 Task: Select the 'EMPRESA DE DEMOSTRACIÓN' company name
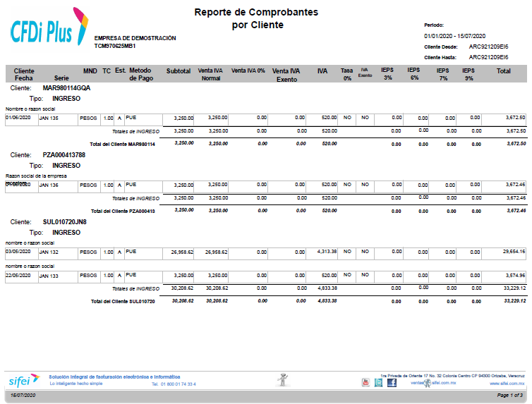135,38
